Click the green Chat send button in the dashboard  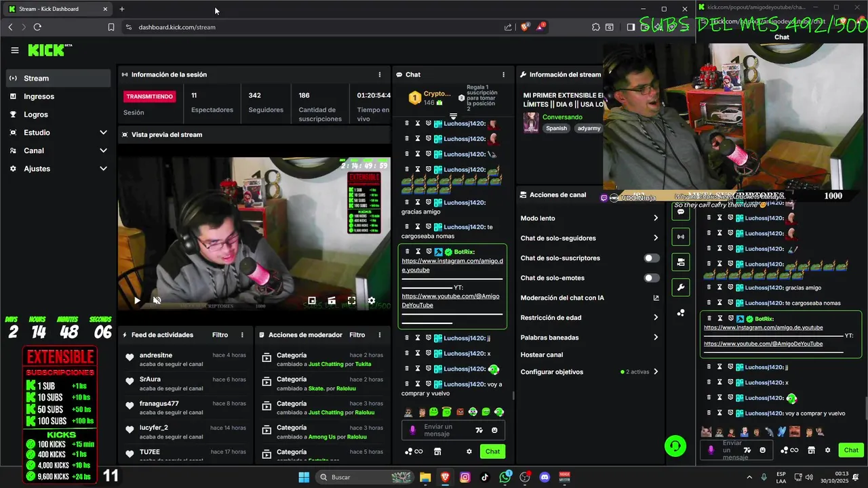point(492,451)
